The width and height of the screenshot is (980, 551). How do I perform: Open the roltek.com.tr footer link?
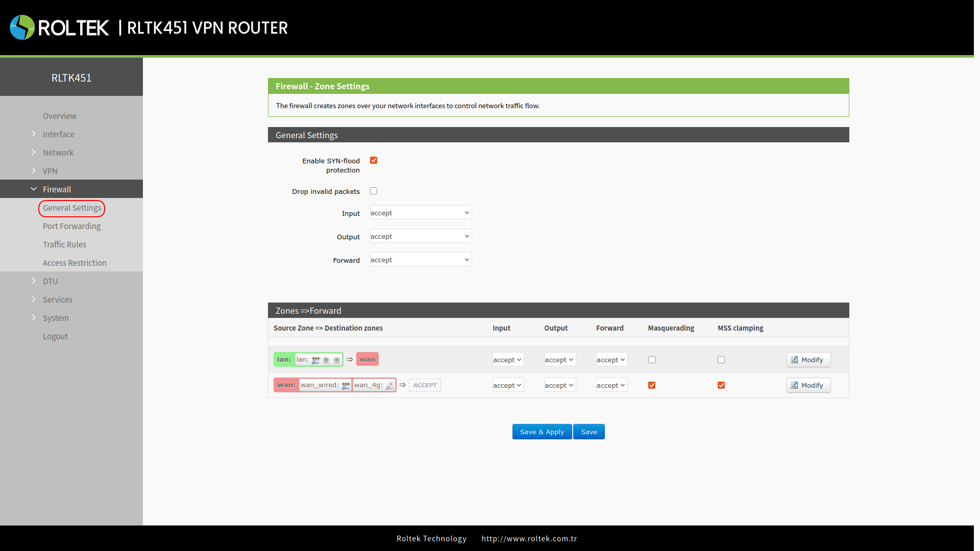pos(529,539)
